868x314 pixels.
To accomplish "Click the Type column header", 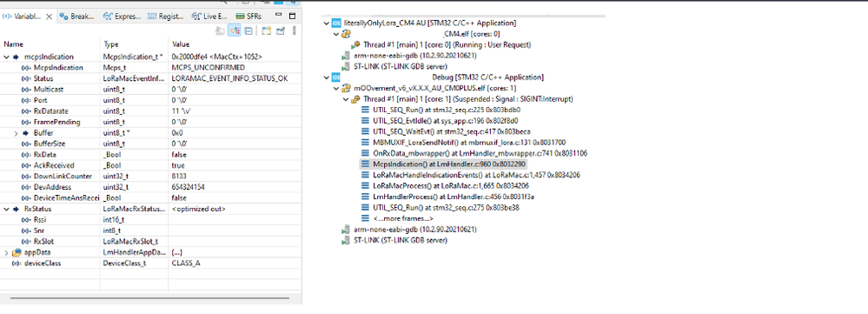I will tap(134, 44).
